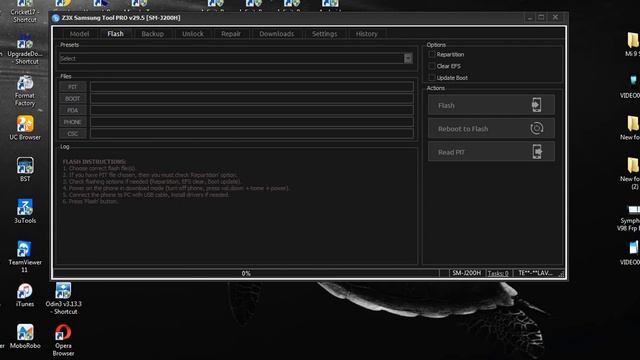Enable the Repartition checkbox
The width and height of the screenshot is (640, 360).
tap(432, 54)
